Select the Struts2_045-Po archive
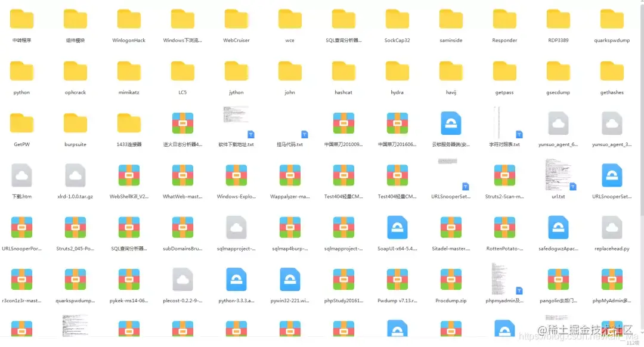Screen dimensions: 644x347 tap(75, 228)
